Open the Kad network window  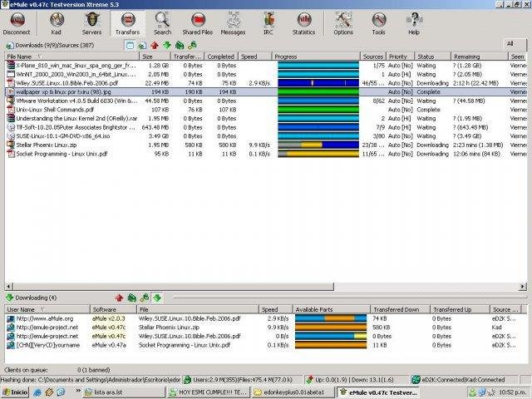pyautogui.click(x=57, y=23)
